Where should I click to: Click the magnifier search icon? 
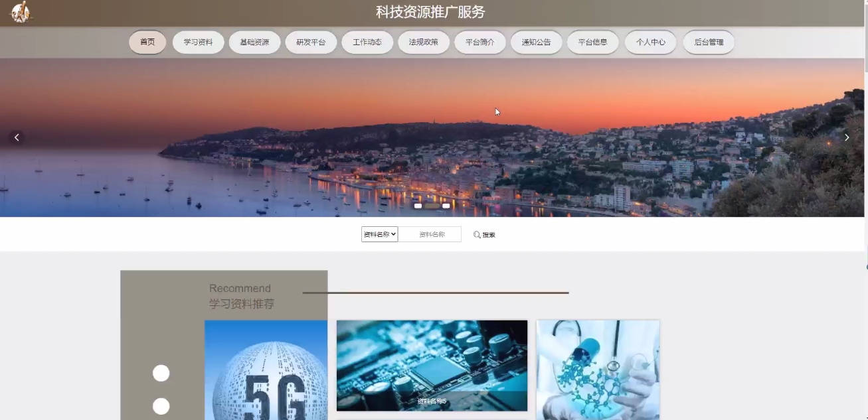coord(477,235)
